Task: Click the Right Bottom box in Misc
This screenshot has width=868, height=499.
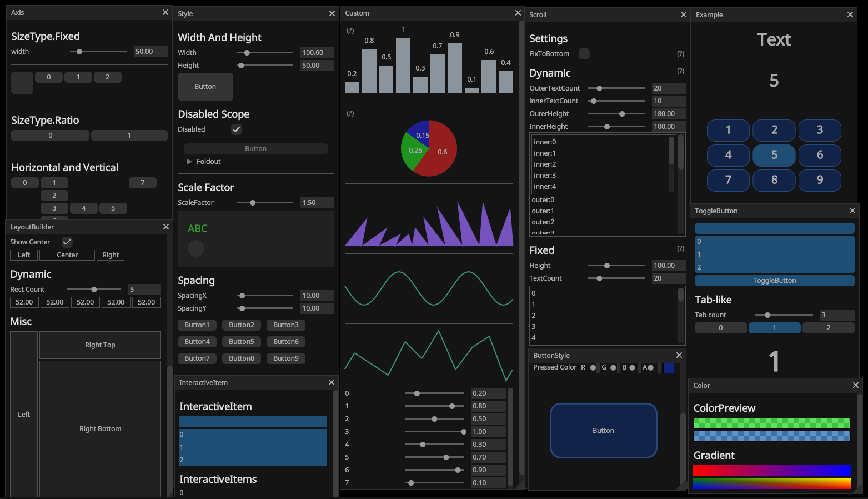Action: point(100,429)
